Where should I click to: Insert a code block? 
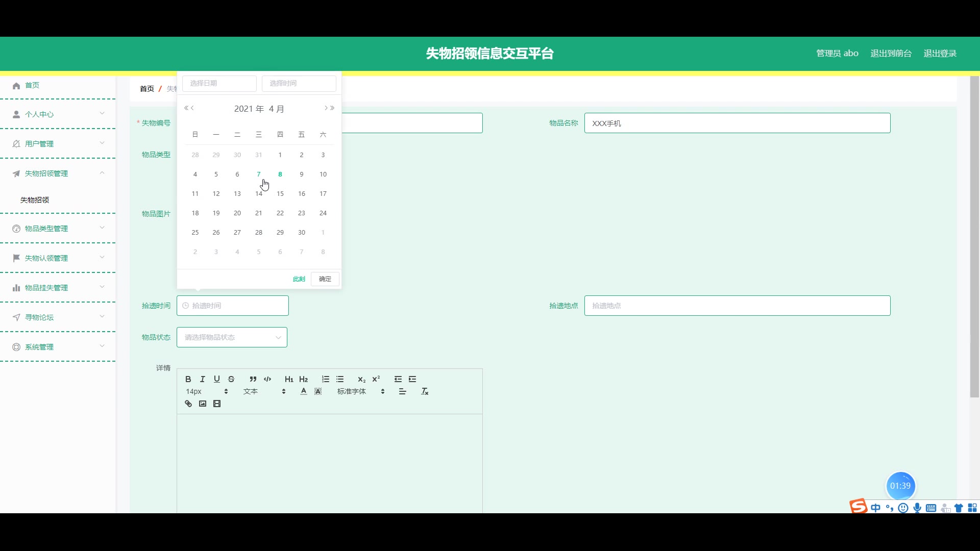[x=267, y=379]
